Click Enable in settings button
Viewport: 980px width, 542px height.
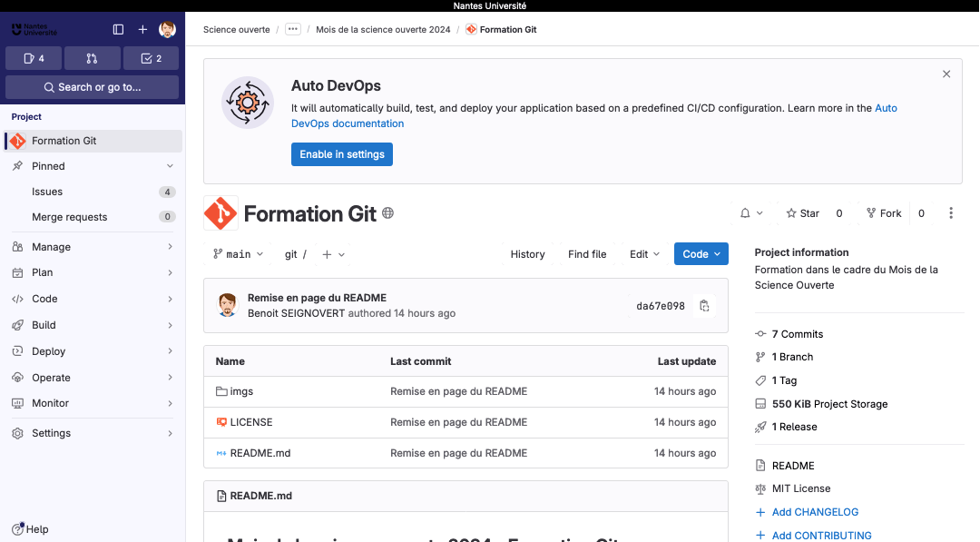(342, 154)
